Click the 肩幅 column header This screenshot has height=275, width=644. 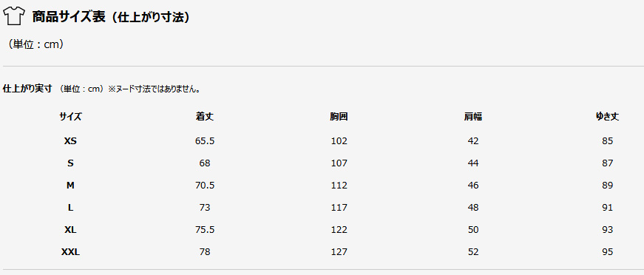473,117
